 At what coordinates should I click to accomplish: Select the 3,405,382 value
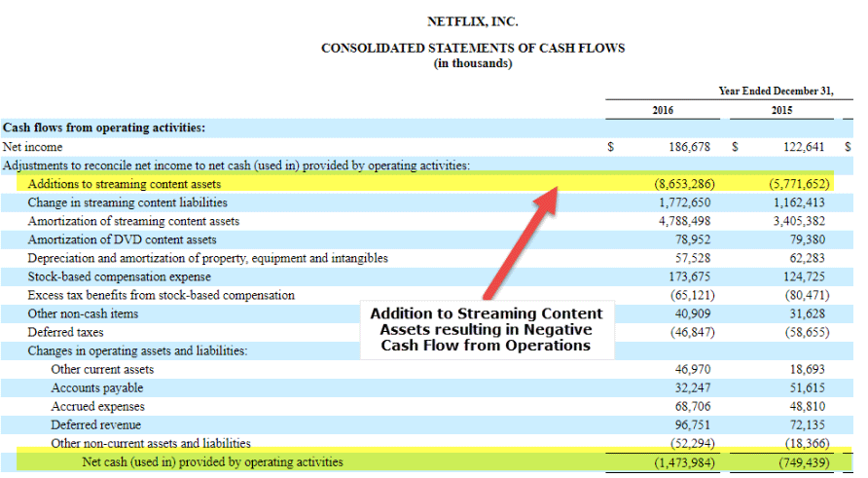[x=799, y=221]
